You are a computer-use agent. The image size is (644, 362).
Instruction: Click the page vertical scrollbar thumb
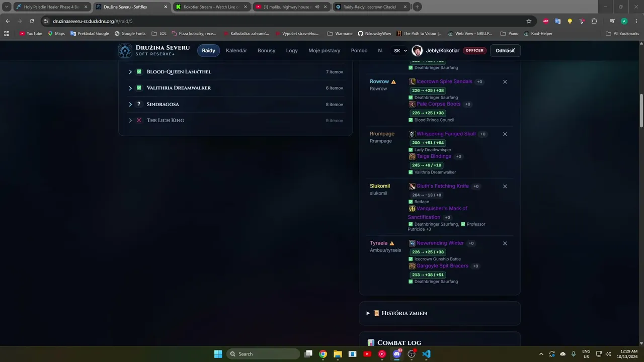tap(641, 111)
